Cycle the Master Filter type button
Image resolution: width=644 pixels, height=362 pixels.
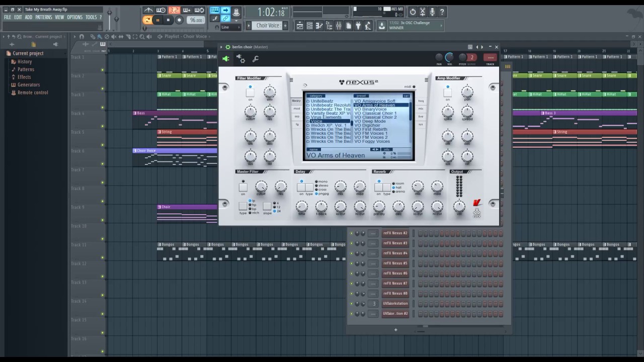tap(243, 206)
